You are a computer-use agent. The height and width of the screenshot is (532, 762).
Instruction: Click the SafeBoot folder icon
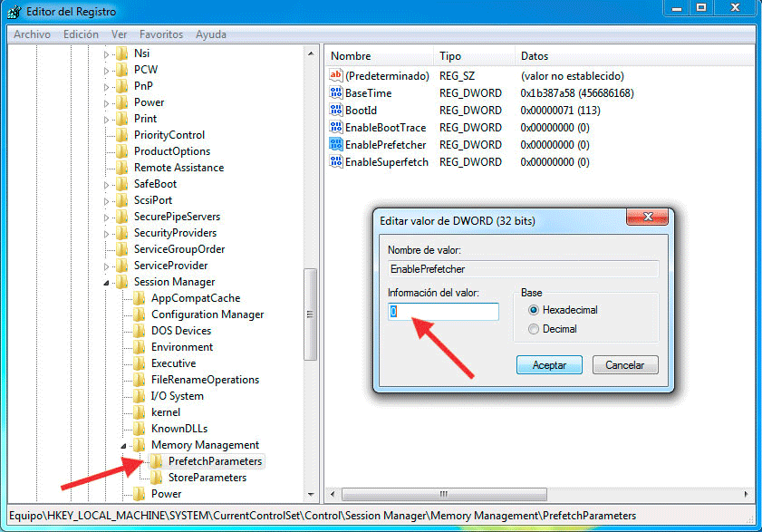122,183
